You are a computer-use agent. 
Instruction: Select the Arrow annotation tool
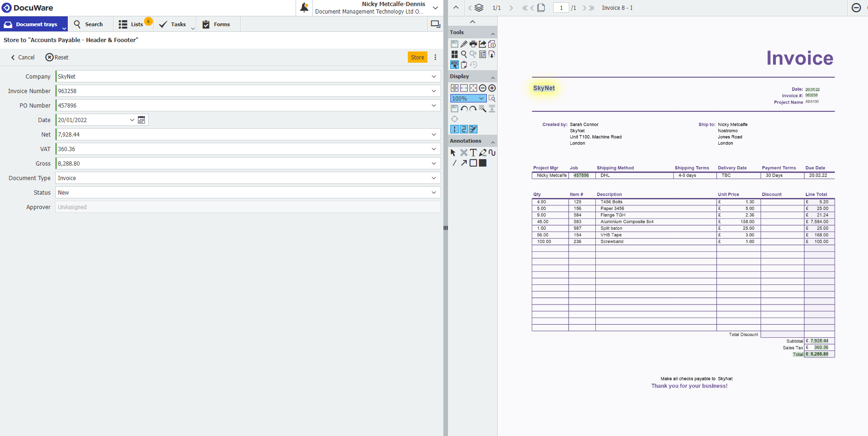pos(463,162)
